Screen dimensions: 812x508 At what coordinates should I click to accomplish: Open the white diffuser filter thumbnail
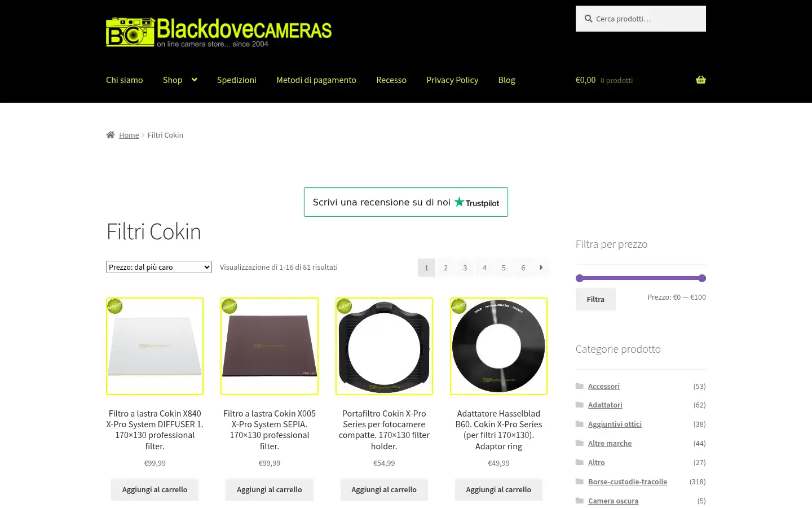[x=155, y=346]
